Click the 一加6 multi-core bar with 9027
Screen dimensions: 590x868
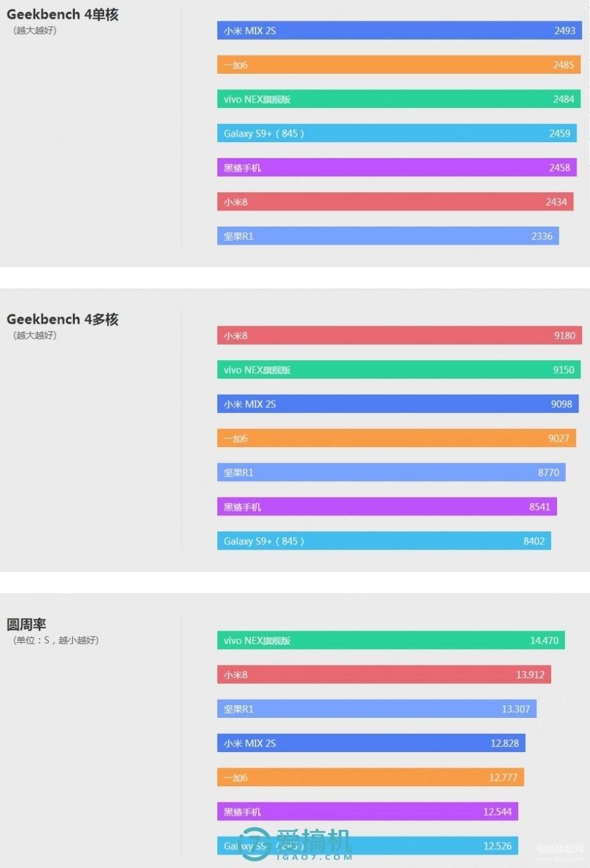[x=396, y=438]
